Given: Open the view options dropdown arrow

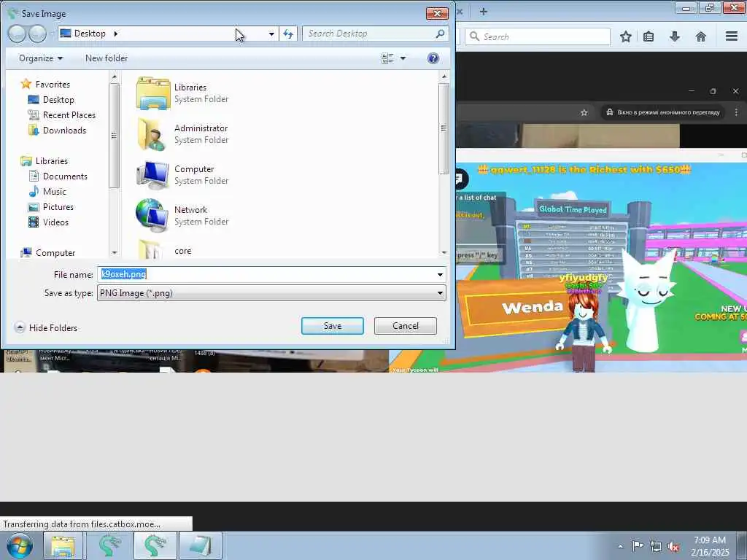Looking at the screenshot, I should click(x=403, y=58).
